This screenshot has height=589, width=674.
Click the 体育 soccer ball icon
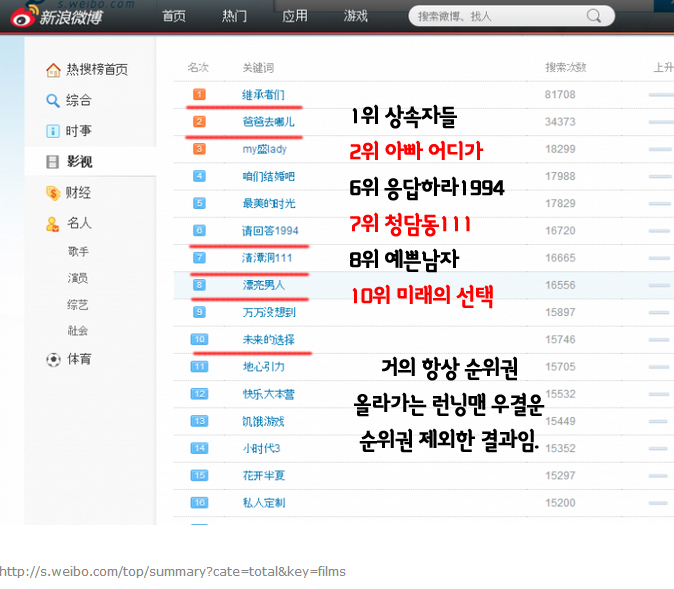click(53, 359)
